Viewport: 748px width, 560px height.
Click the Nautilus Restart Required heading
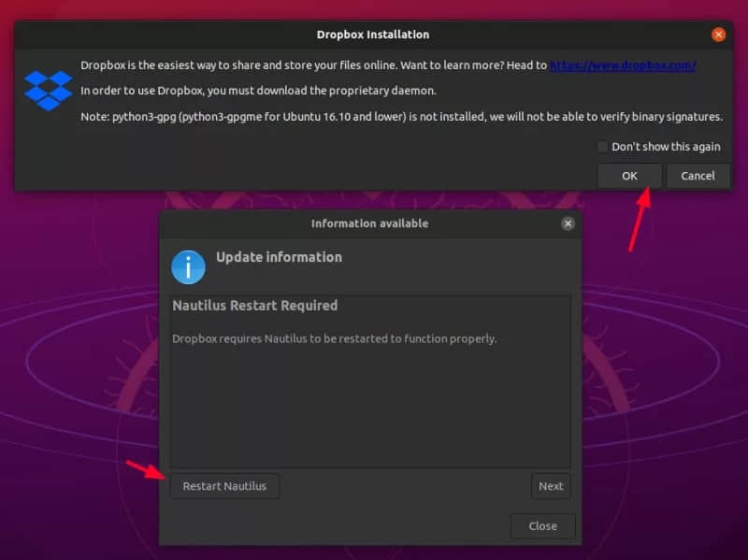[x=255, y=306]
